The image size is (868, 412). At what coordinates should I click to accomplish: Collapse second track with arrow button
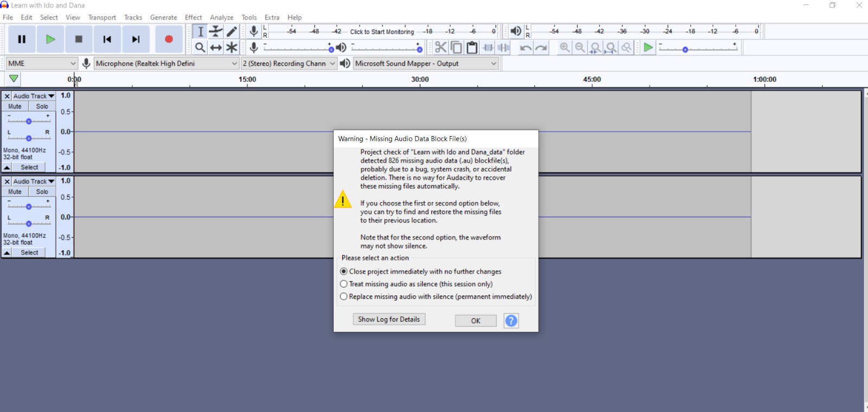[7, 253]
